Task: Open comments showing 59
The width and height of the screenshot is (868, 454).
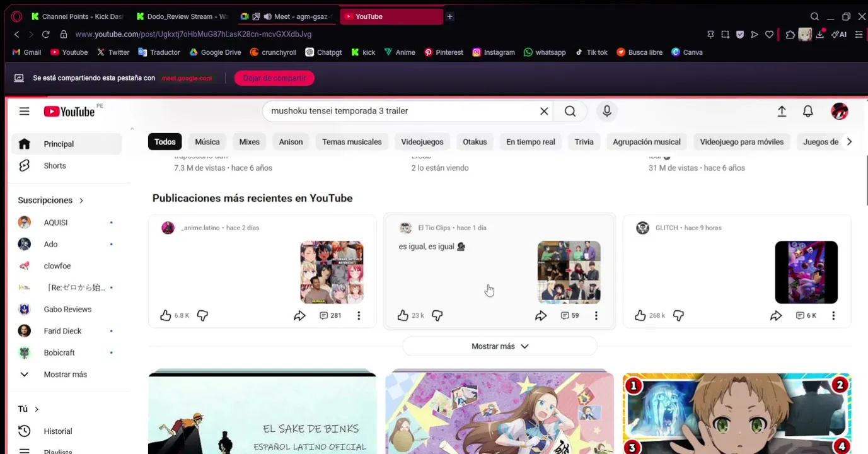Action: (x=570, y=315)
